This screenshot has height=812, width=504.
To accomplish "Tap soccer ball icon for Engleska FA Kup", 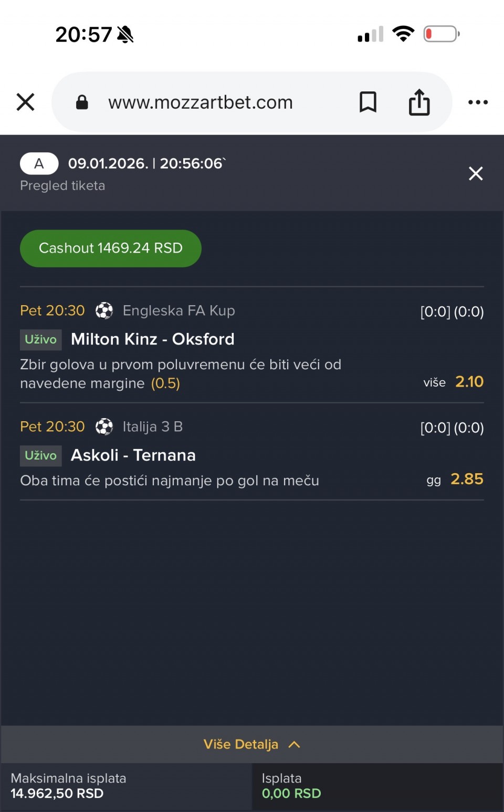I will click(104, 310).
